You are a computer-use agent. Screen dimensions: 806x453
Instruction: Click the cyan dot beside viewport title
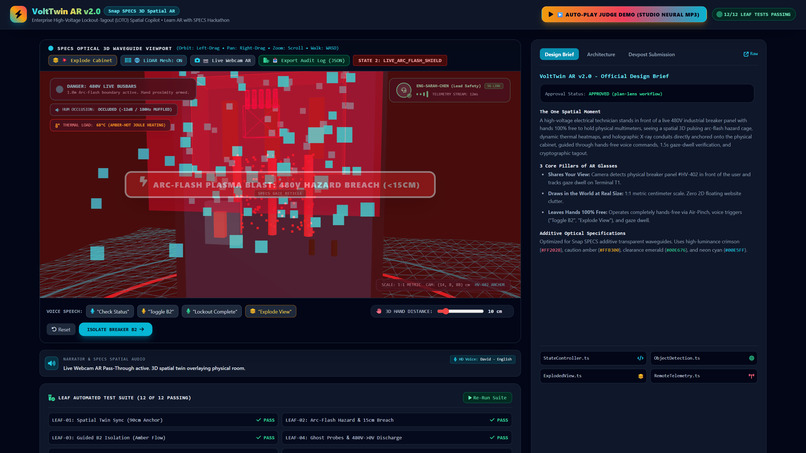(x=50, y=48)
